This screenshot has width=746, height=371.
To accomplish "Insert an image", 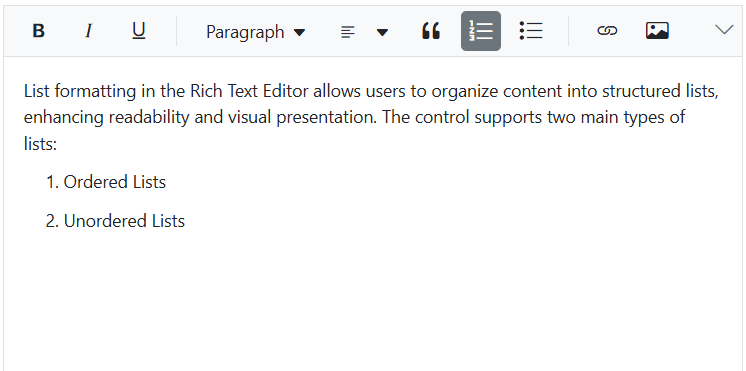I will (657, 31).
